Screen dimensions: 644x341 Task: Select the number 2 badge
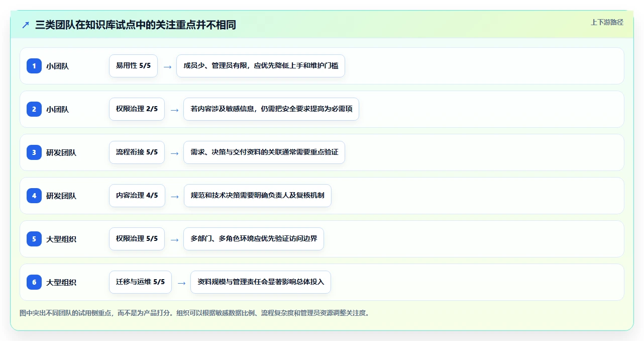tap(34, 109)
